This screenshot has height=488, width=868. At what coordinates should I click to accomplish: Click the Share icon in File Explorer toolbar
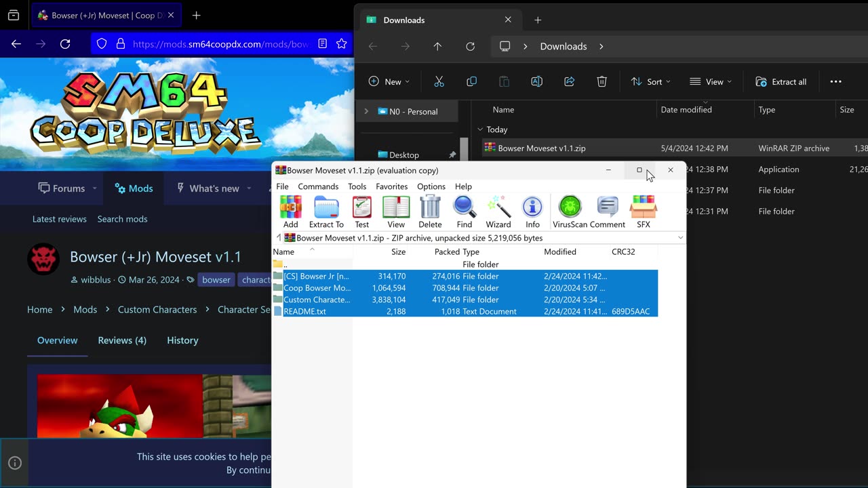[569, 81]
